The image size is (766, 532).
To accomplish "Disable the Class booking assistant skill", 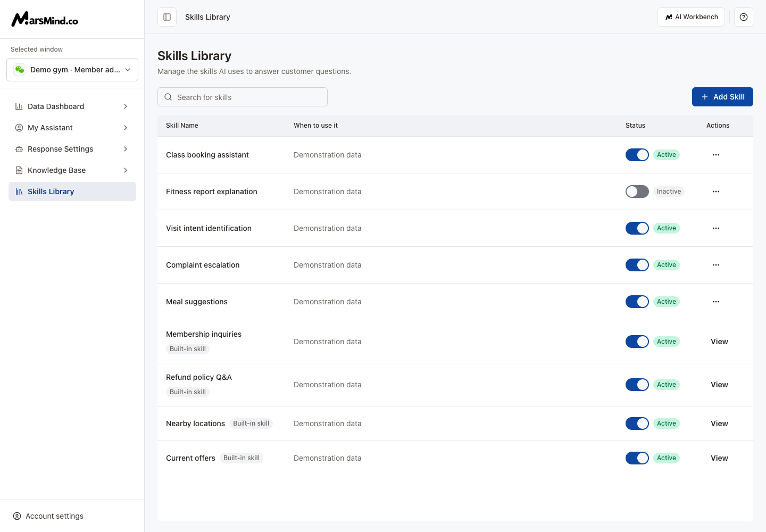I will click(x=637, y=155).
